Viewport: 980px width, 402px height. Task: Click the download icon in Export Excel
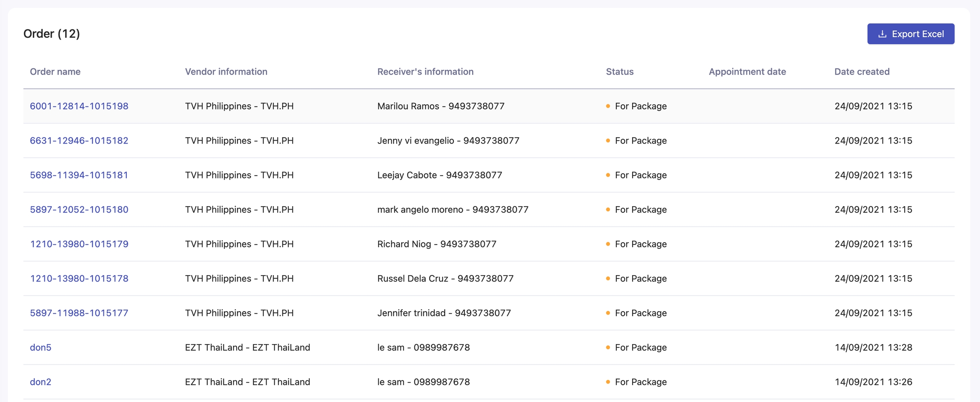coord(882,34)
